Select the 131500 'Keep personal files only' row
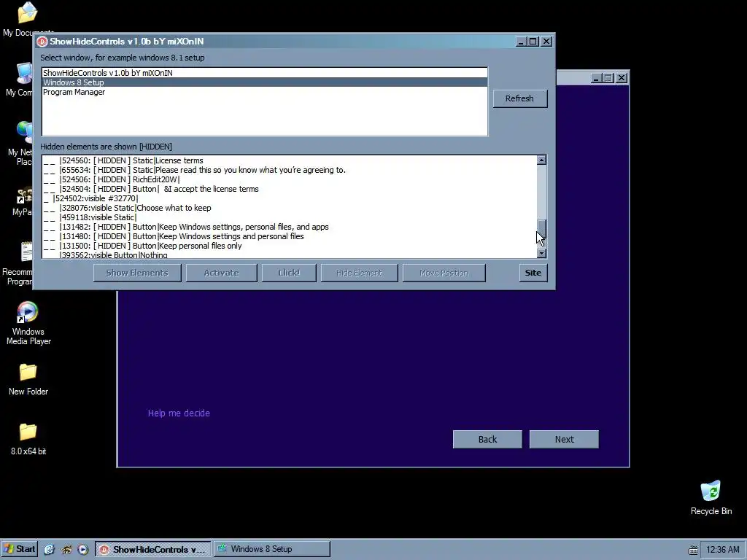 point(289,246)
